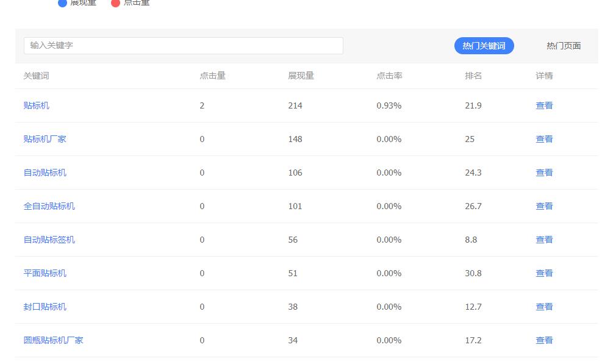Image resolution: width=602 pixels, height=364 pixels.
Task: Toggle the 点击量 legend indicator
Action: [131, 4]
